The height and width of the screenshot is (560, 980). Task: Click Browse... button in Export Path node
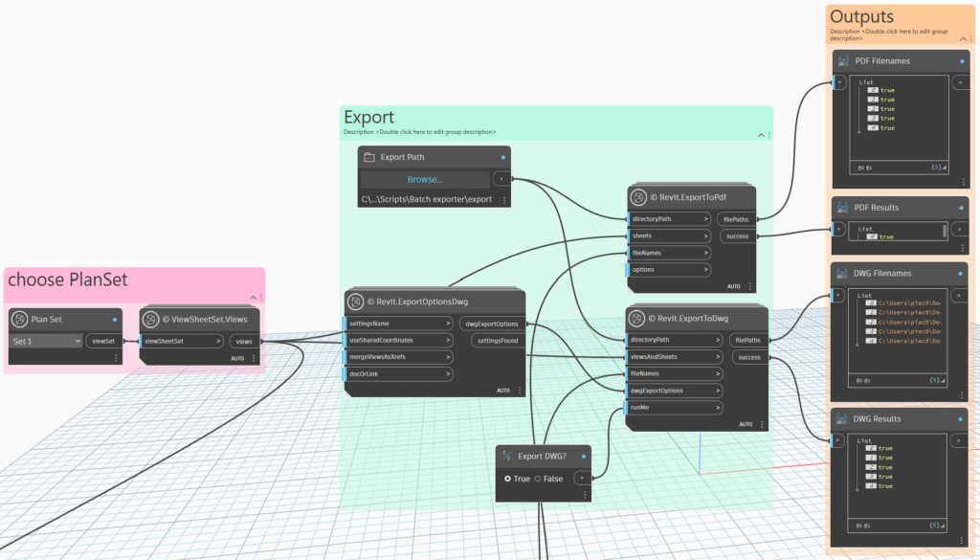425,179
